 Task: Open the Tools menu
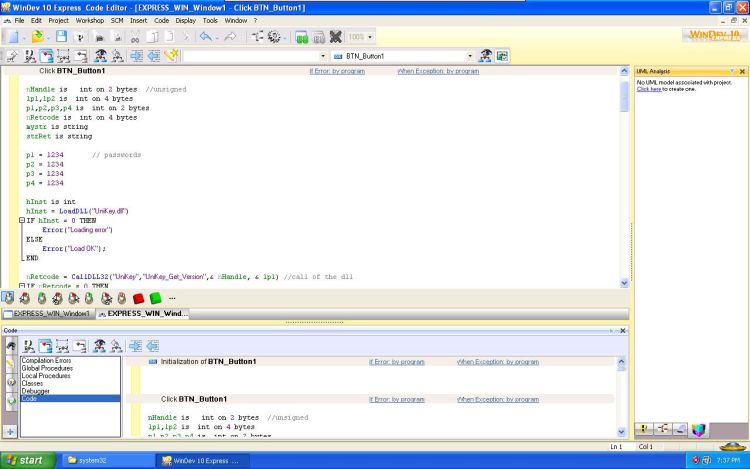[210, 21]
